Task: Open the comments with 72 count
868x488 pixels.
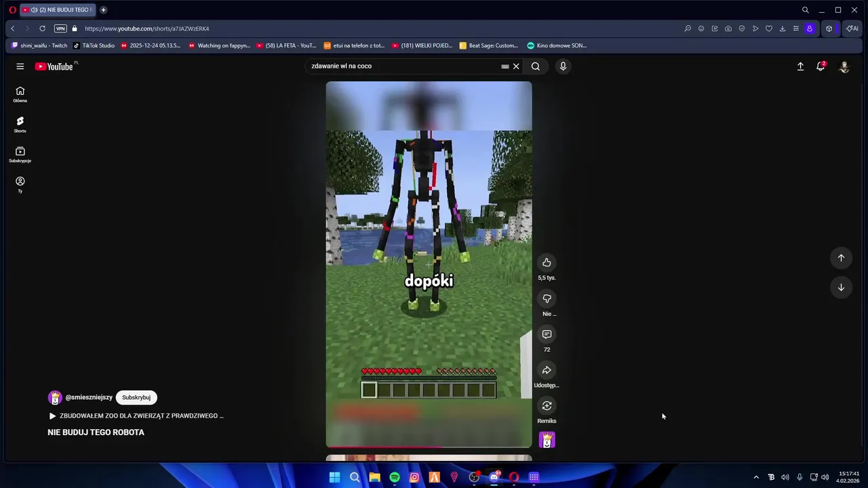Action: coord(547,334)
